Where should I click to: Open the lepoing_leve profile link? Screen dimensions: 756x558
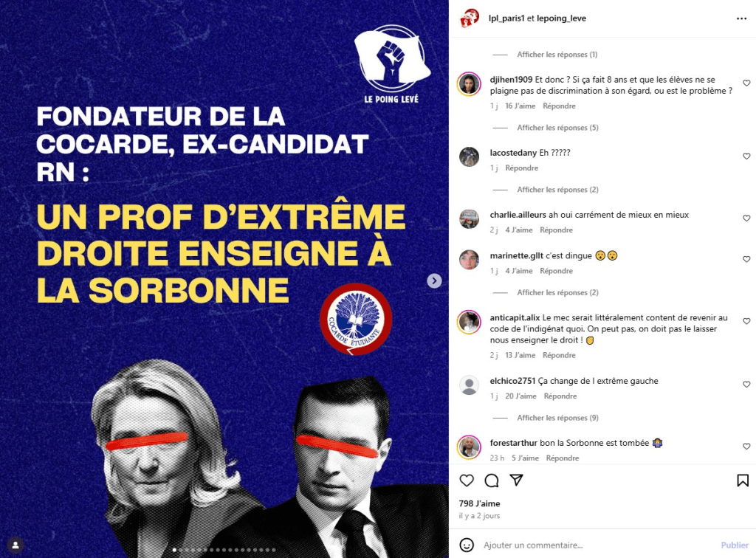(x=561, y=18)
